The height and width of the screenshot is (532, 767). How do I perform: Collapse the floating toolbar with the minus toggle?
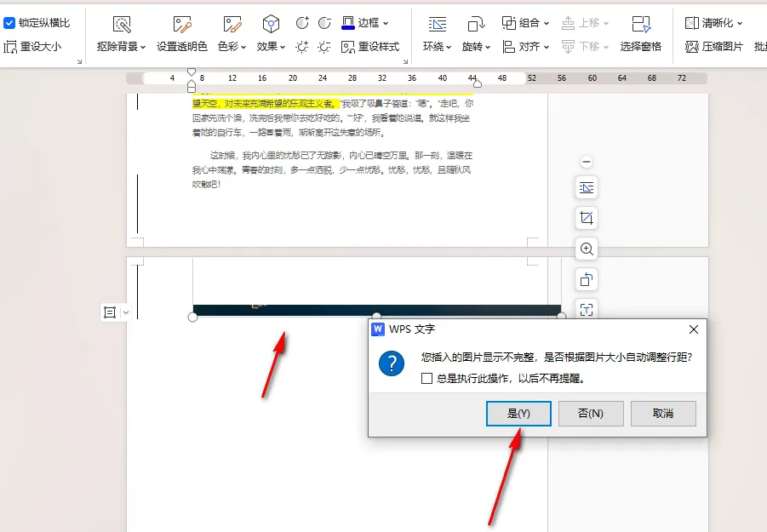tap(586, 161)
